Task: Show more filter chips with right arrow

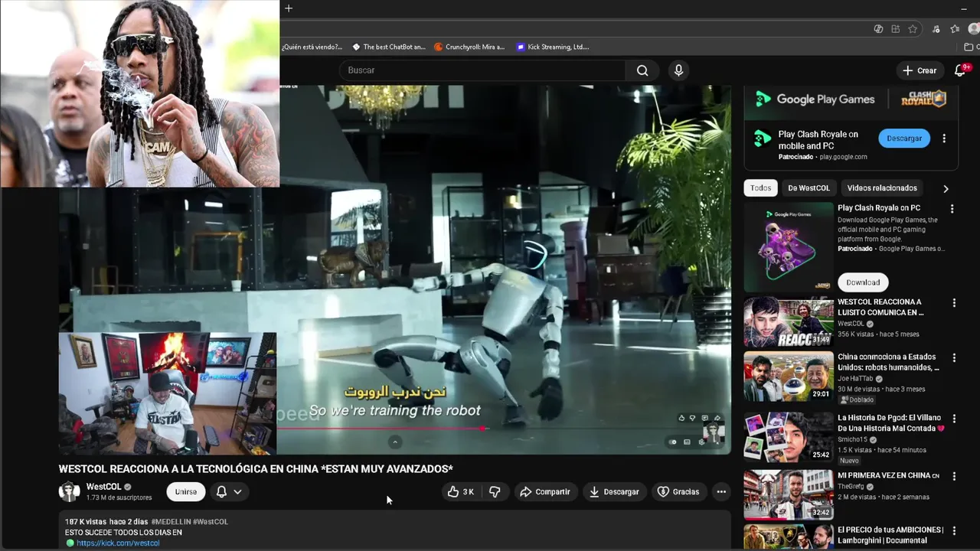Action: (x=946, y=188)
